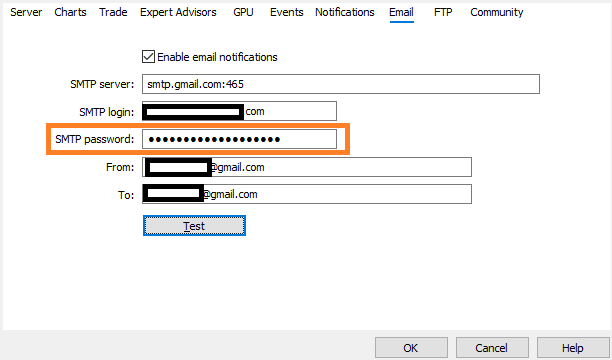Open the Charts tab
Screen dimensions: 612x360
[x=70, y=12]
